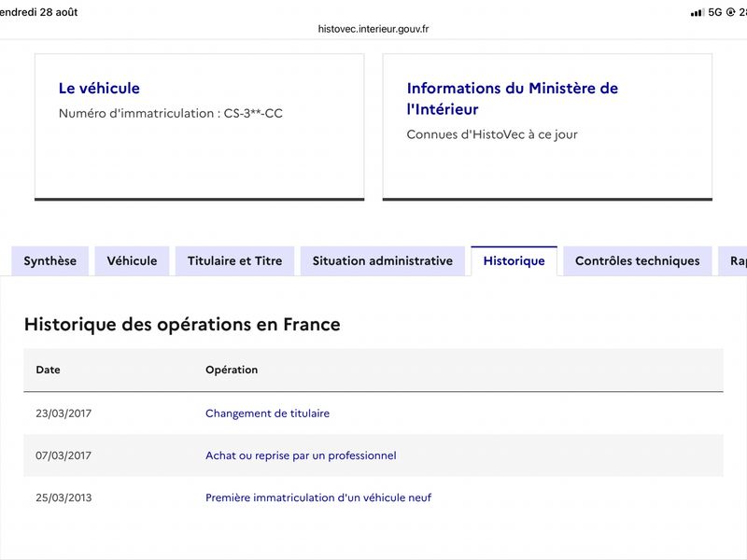The width and height of the screenshot is (747, 560).
Task: Select the 23/03/2017 date row
Action: coord(373,413)
